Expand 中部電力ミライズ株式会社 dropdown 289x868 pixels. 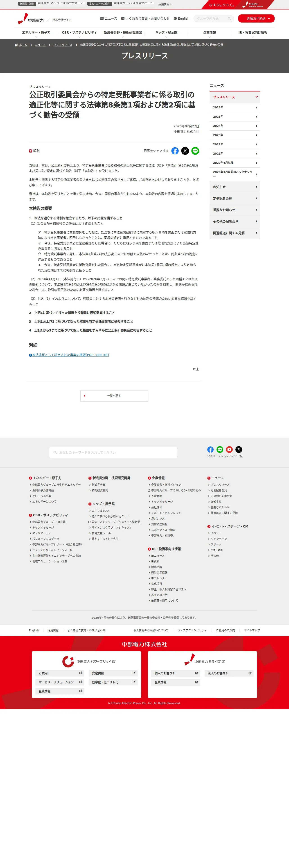pos(150,3)
